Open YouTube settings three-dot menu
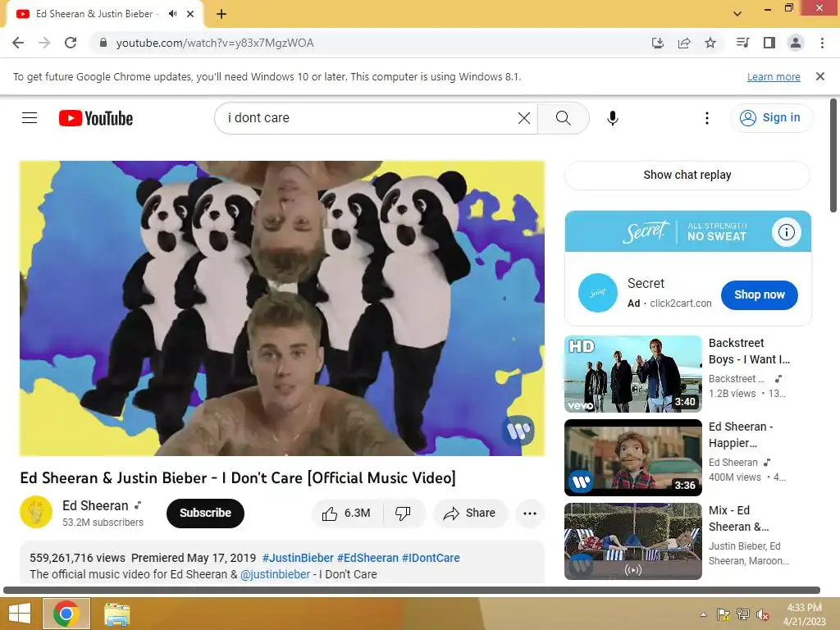840x630 pixels. coord(707,118)
